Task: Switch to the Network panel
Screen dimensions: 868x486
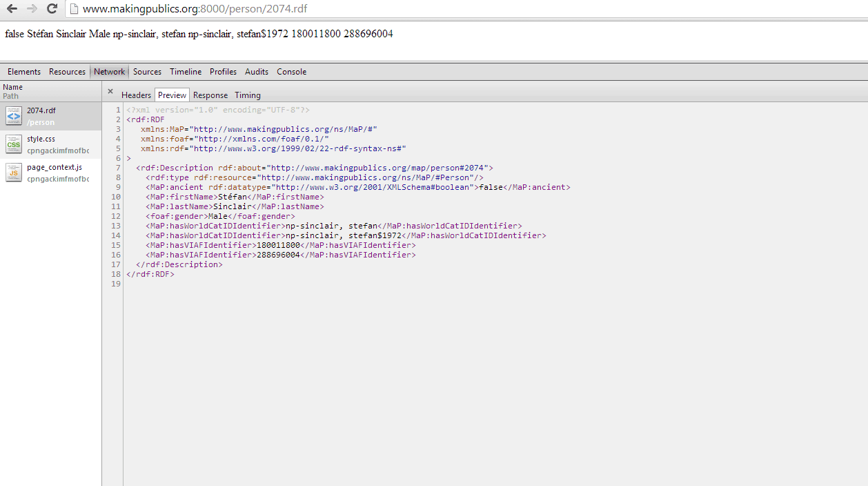Action: pos(109,72)
